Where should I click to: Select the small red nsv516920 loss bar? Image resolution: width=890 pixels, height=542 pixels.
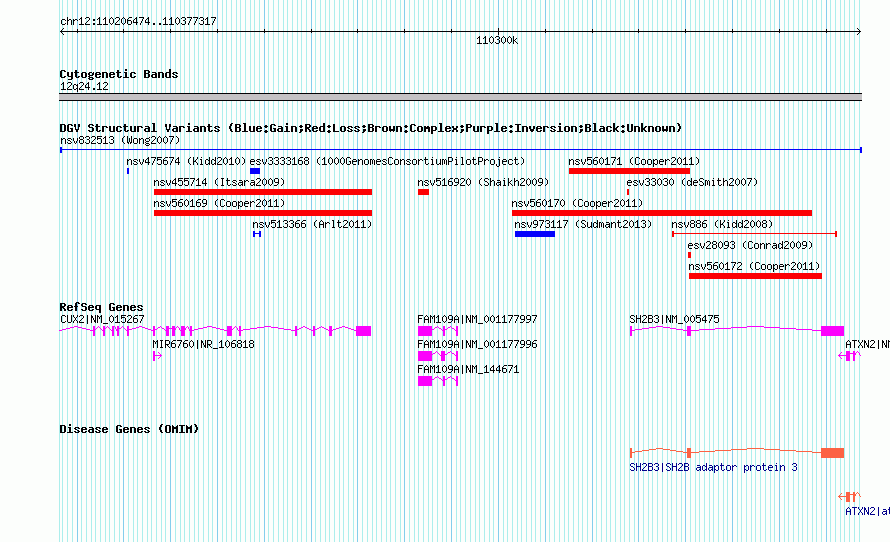pyautogui.click(x=423, y=192)
